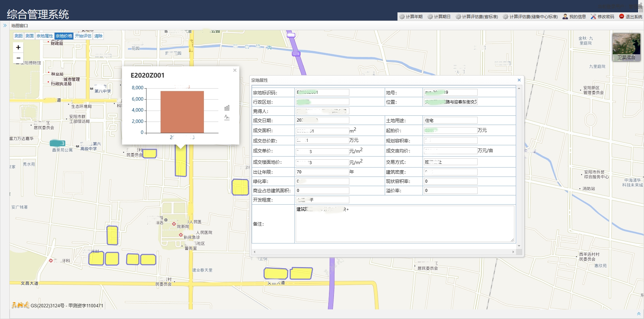Click the 成交面积 input field
644x319 pixels.
(323, 131)
